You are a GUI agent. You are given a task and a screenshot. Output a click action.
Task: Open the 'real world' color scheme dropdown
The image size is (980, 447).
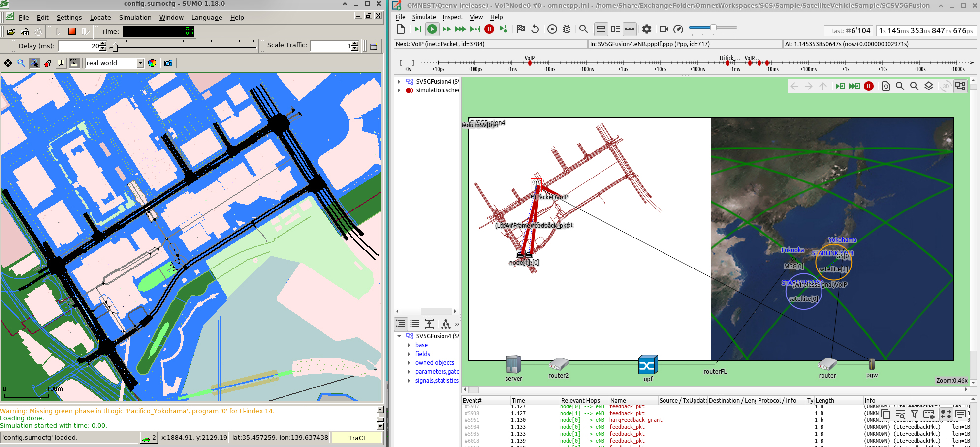click(140, 63)
